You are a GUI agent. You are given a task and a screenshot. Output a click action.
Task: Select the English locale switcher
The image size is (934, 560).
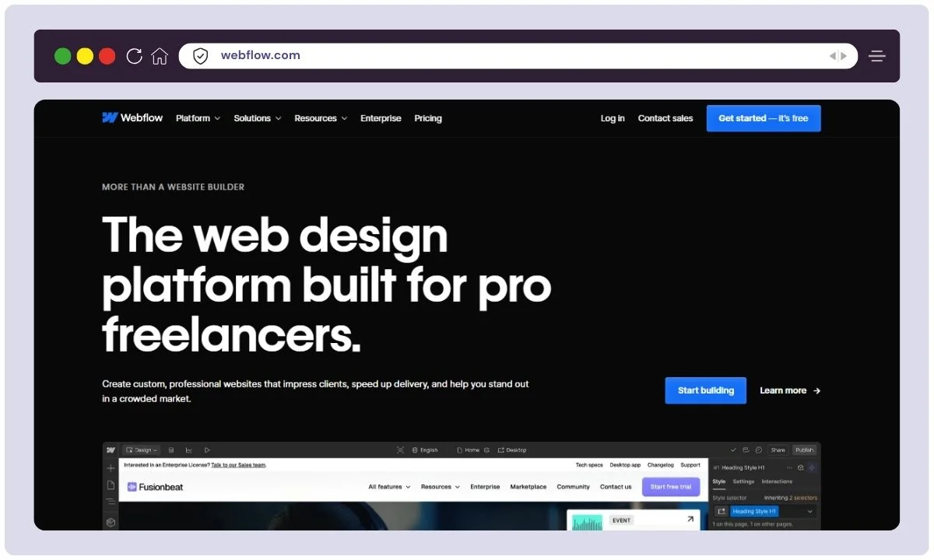(425, 450)
